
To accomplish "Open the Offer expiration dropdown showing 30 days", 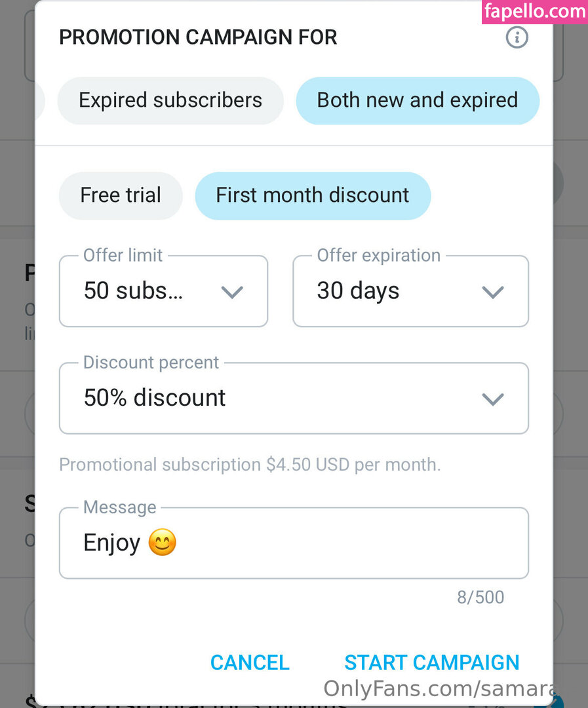I will pos(393,292).
